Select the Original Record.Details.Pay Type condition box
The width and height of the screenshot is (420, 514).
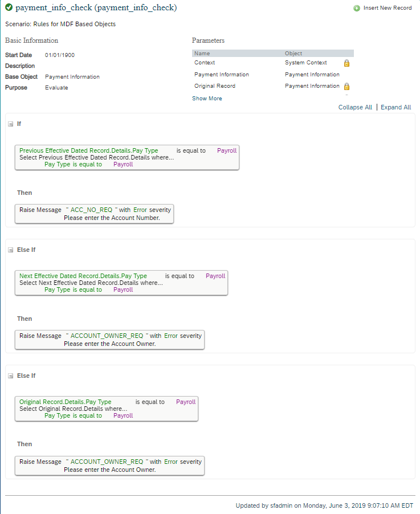click(107, 409)
